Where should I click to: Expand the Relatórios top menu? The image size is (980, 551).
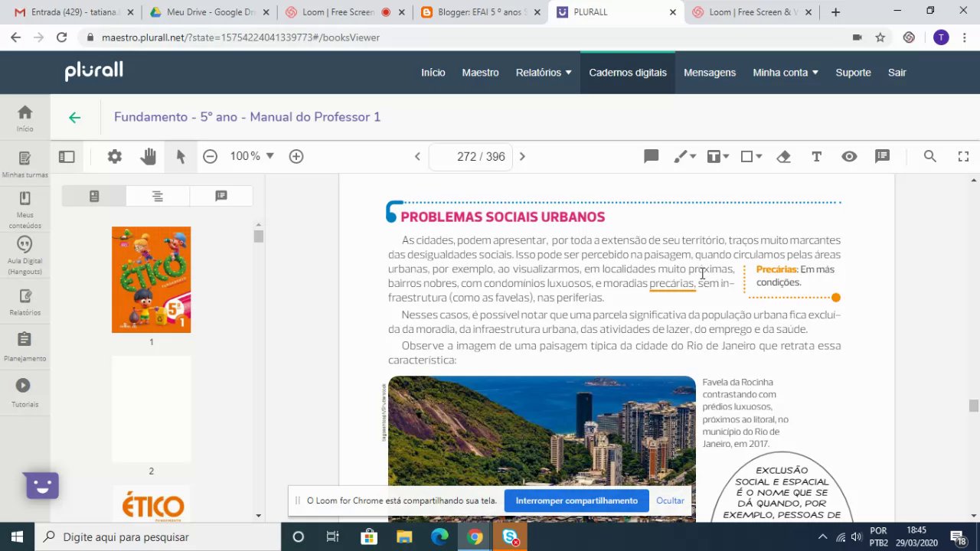coord(544,73)
